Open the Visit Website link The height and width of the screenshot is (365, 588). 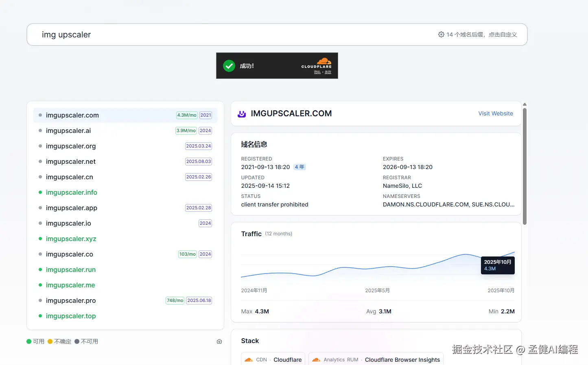click(x=496, y=113)
